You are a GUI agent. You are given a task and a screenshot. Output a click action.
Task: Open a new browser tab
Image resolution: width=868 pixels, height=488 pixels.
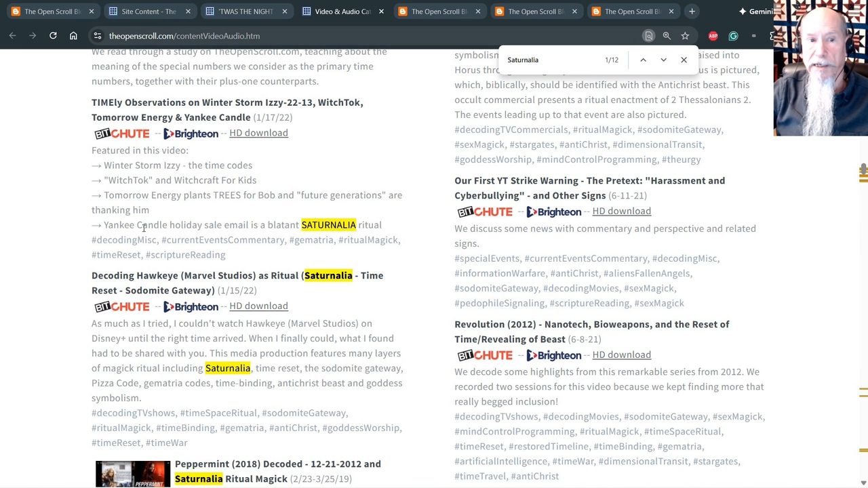tap(692, 12)
